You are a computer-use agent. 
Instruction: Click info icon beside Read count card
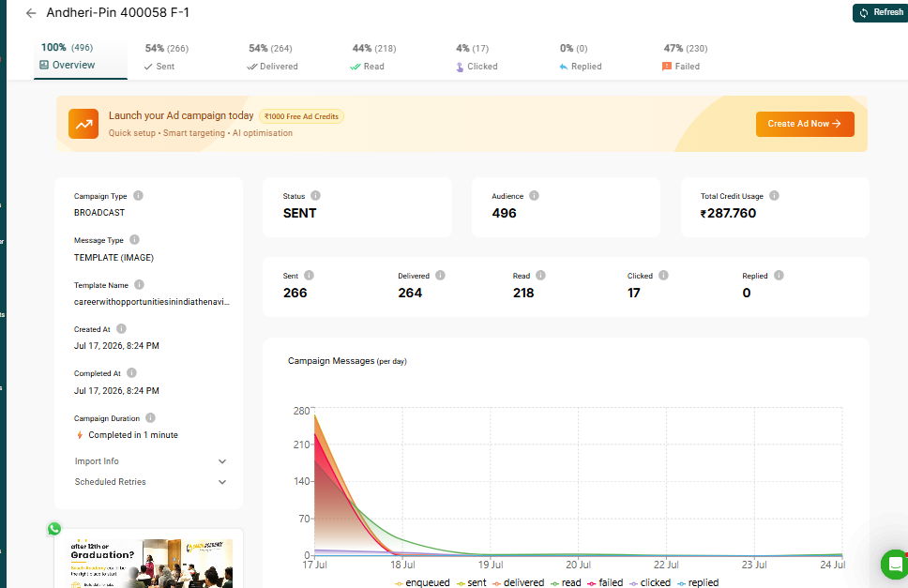(x=540, y=276)
